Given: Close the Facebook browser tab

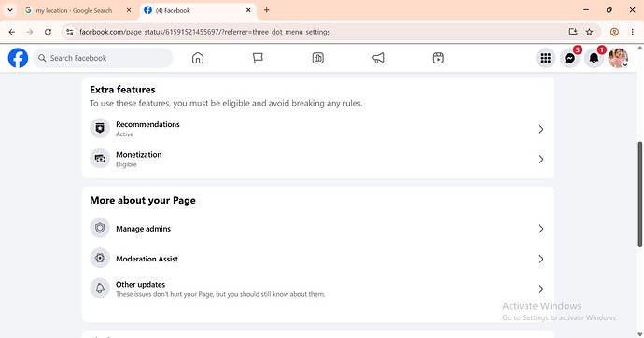Looking at the screenshot, I should [x=248, y=10].
